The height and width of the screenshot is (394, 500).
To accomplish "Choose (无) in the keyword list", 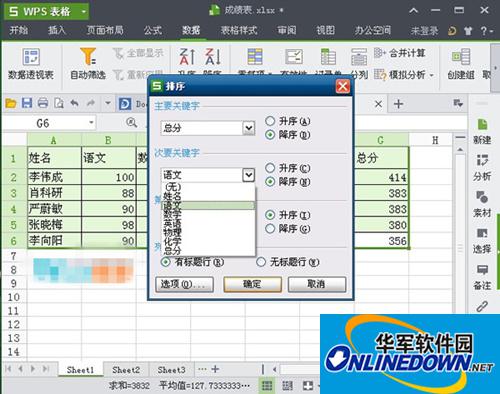I will [209, 187].
